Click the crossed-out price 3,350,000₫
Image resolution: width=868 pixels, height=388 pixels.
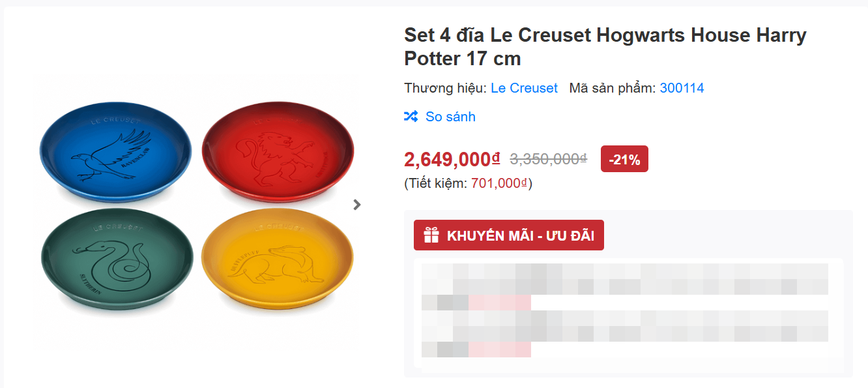(548, 159)
